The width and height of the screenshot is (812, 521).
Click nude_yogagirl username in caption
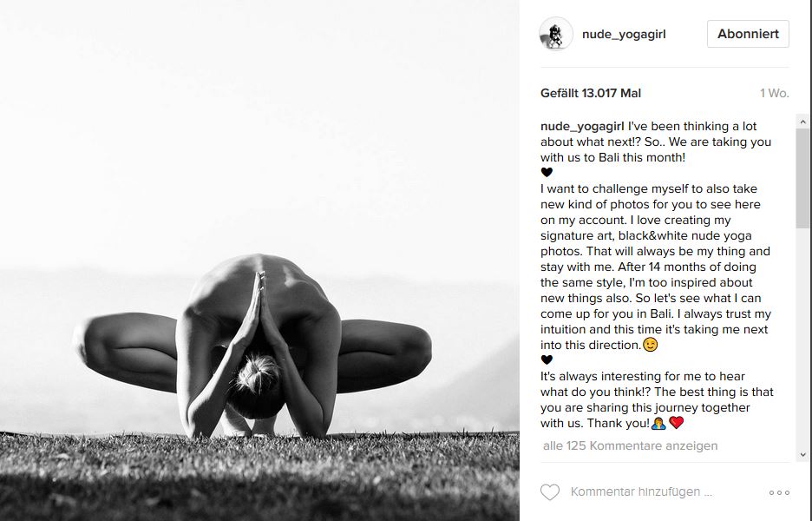(x=583, y=127)
